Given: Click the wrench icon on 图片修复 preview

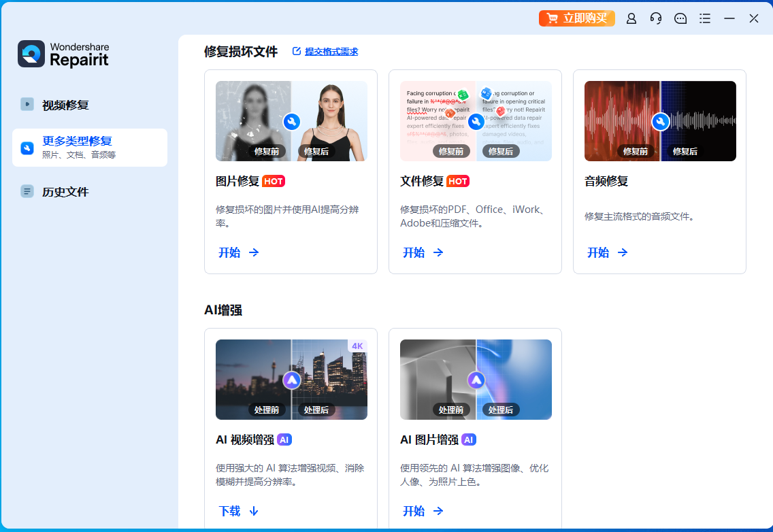Looking at the screenshot, I should pos(291,122).
